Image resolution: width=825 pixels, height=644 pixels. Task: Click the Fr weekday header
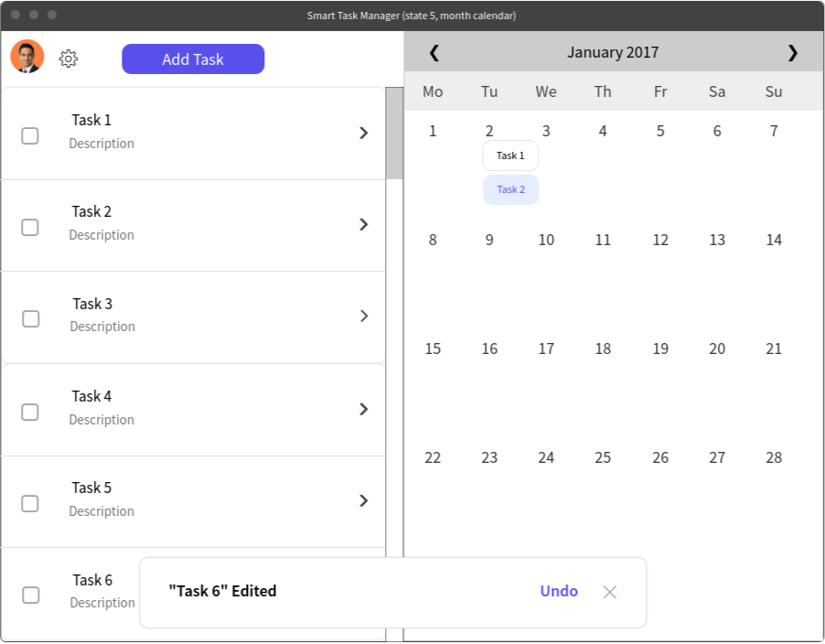(660, 91)
